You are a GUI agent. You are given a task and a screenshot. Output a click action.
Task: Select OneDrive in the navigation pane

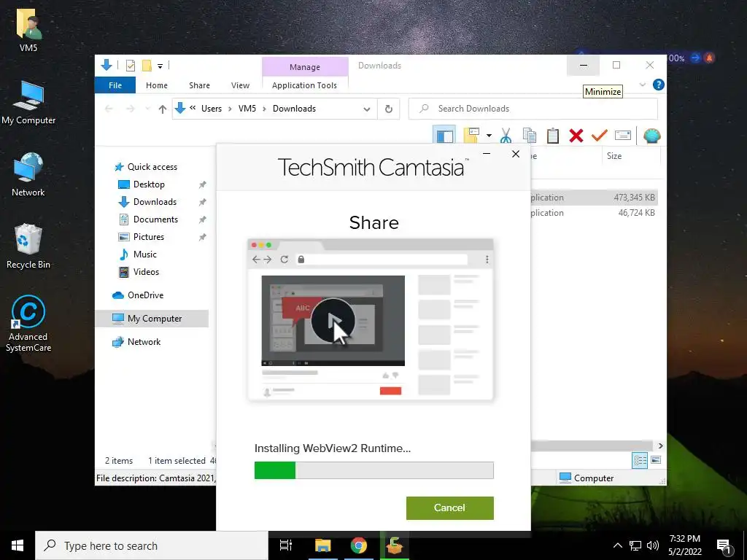(145, 295)
